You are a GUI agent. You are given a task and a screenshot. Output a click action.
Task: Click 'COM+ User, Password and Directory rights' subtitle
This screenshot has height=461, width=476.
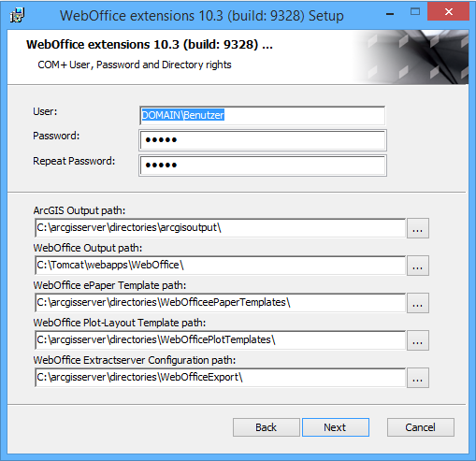click(x=135, y=65)
